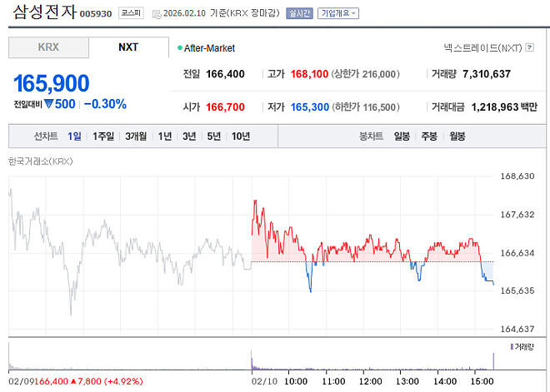Click the -0.30% change value
The width and height of the screenshot is (550, 392).
(105, 104)
